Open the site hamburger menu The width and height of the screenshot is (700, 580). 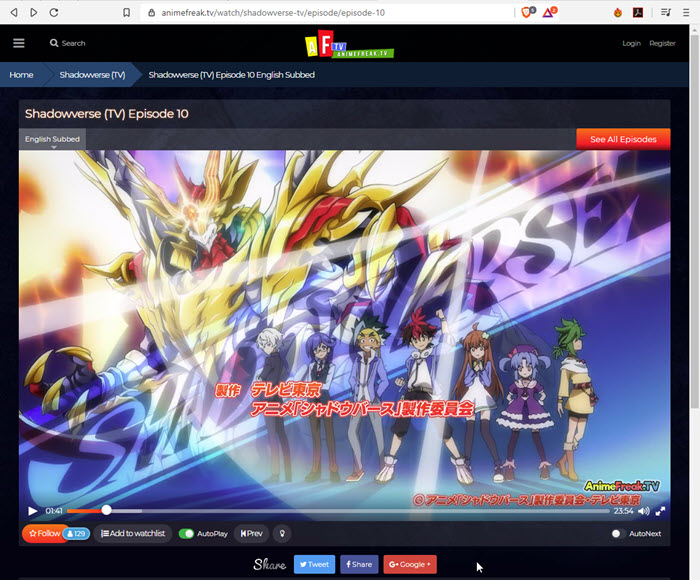[x=19, y=43]
